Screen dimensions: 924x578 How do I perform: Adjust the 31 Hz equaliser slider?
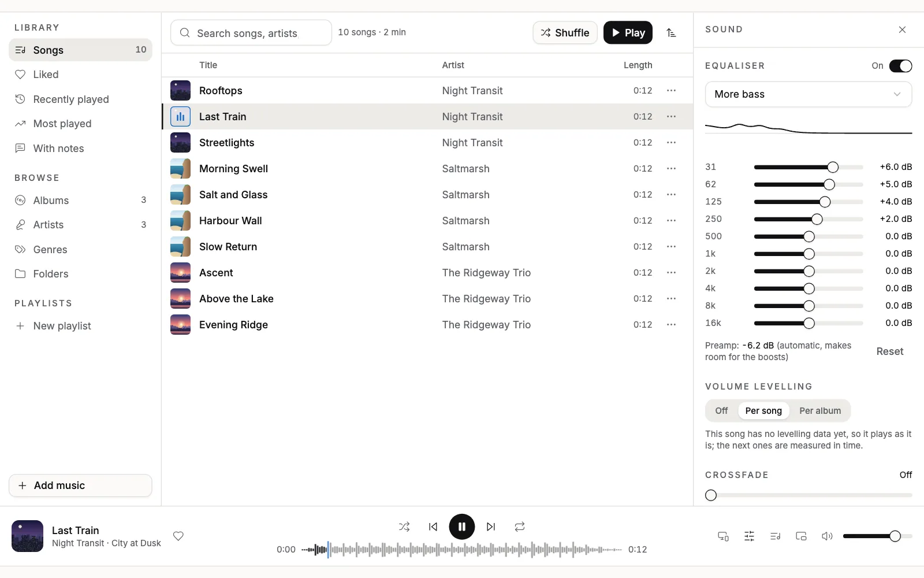click(808, 167)
